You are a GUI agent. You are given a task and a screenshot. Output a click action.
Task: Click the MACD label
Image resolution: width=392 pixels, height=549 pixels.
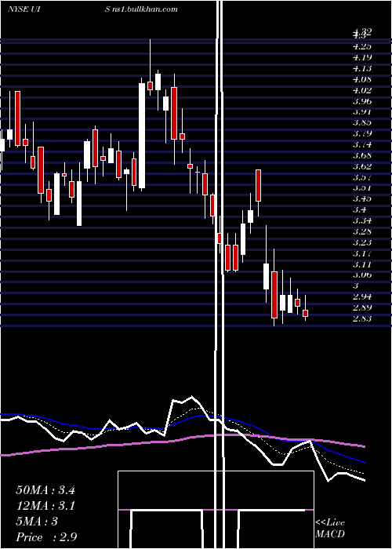pyautogui.click(x=330, y=534)
